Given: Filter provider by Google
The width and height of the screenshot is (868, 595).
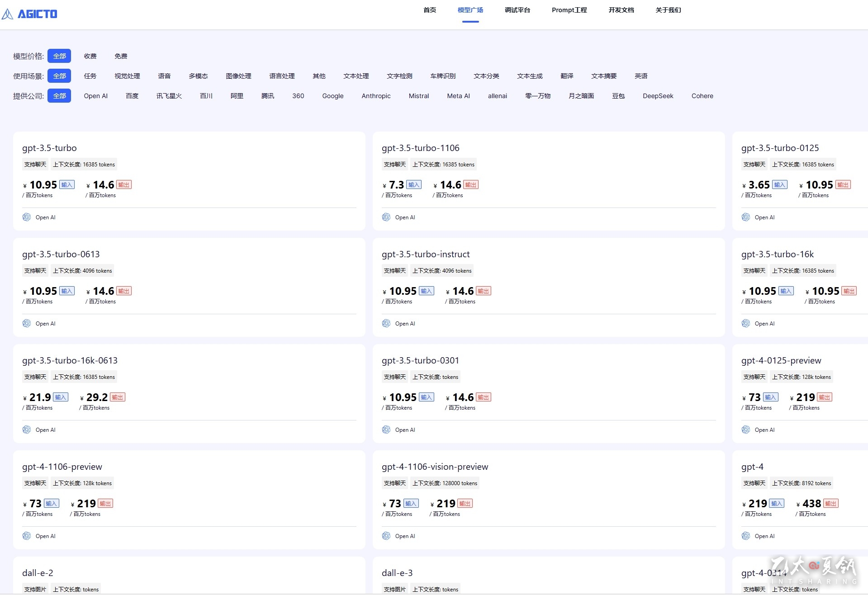Looking at the screenshot, I should 332,96.
